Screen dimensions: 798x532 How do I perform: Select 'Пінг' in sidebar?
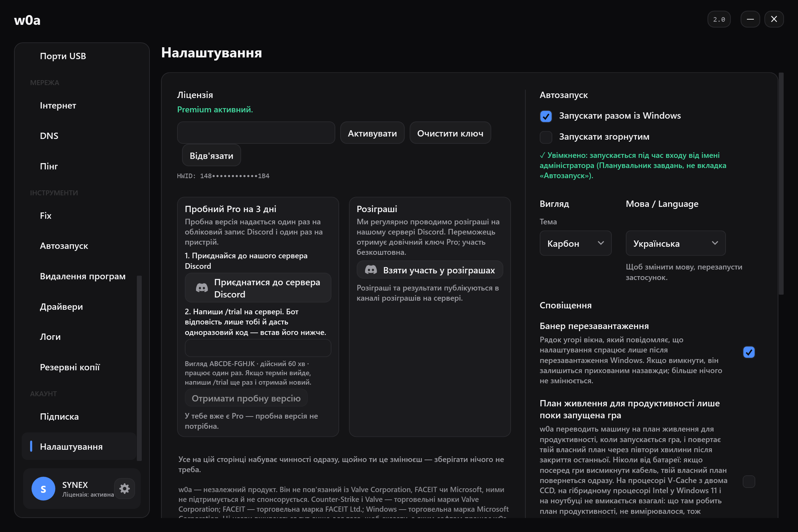pos(79,166)
